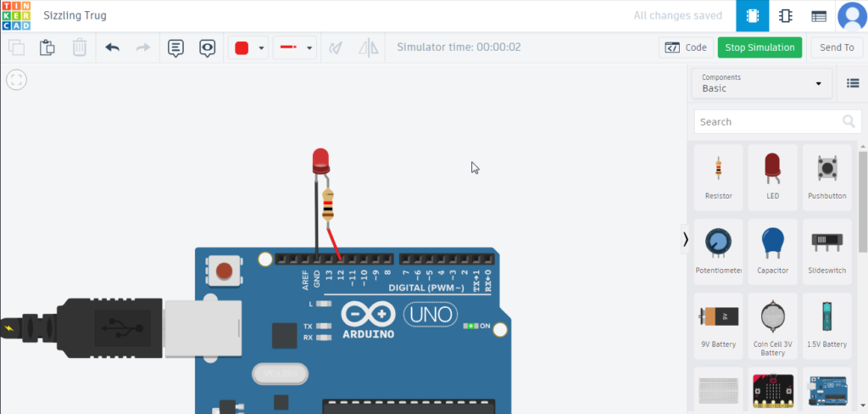Click the Arduino UNO logo
Screen dimensions: 868x414
[x=400, y=320]
